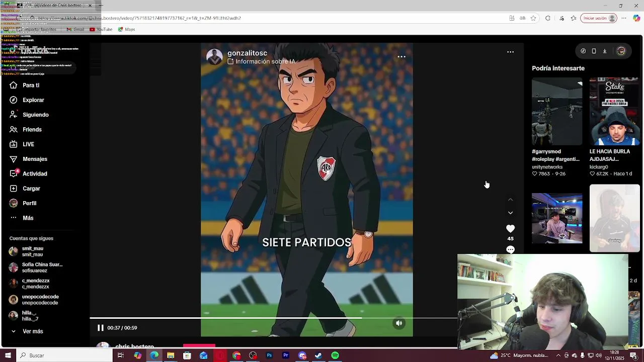Seek on the video progress bar
This screenshot has height=362, width=644.
(x=273, y=318)
